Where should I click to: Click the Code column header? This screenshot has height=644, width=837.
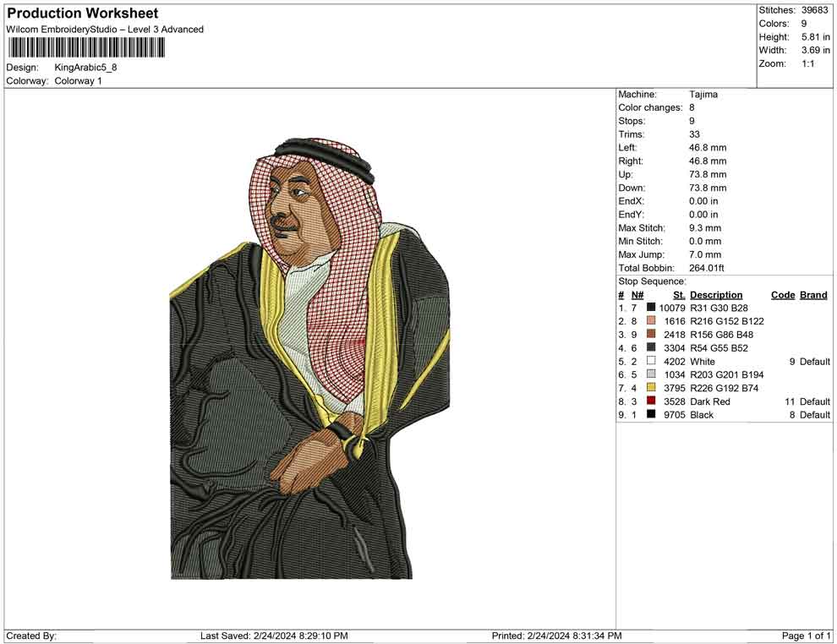[x=783, y=294]
